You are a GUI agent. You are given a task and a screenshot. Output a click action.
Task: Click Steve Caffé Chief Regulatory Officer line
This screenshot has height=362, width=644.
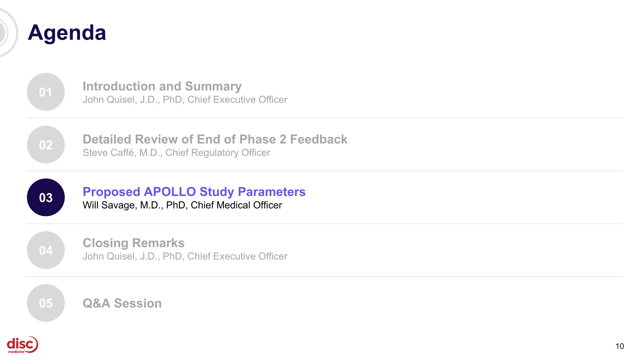(x=176, y=153)
